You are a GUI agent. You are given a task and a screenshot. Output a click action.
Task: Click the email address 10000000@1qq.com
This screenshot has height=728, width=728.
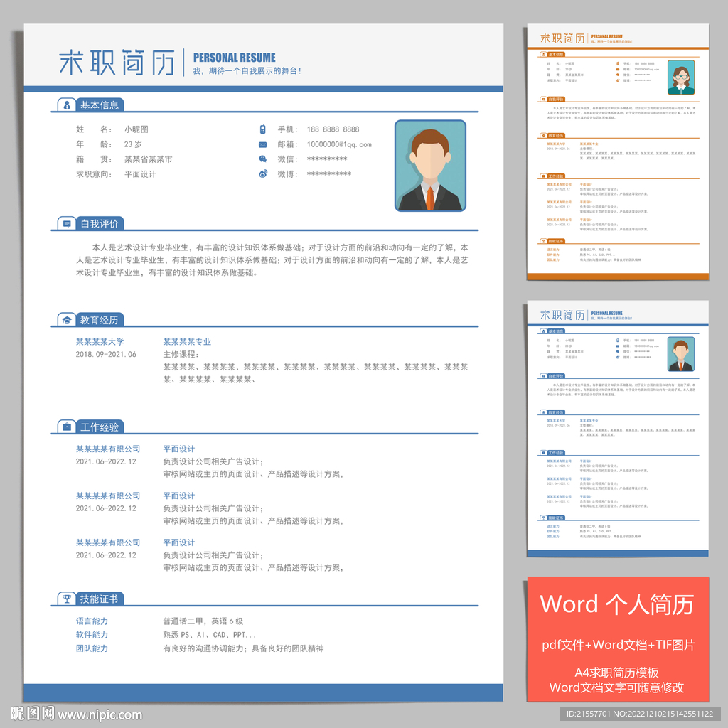point(338,144)
